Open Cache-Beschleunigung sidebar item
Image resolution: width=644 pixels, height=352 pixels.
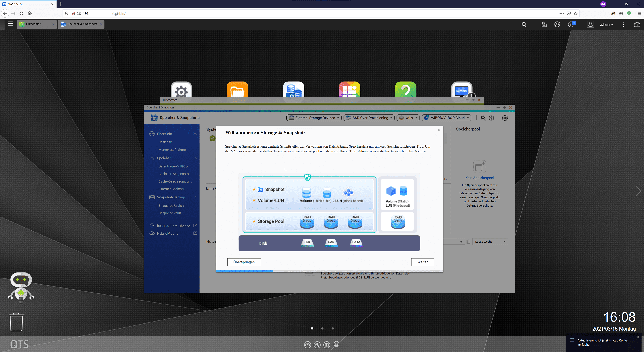coord(175,181)
